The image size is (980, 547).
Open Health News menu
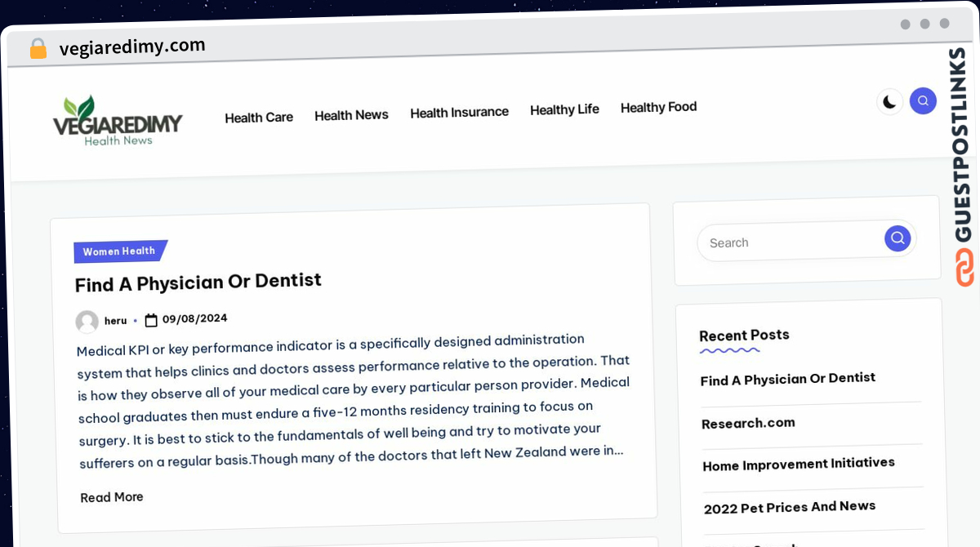click(351, 115)
